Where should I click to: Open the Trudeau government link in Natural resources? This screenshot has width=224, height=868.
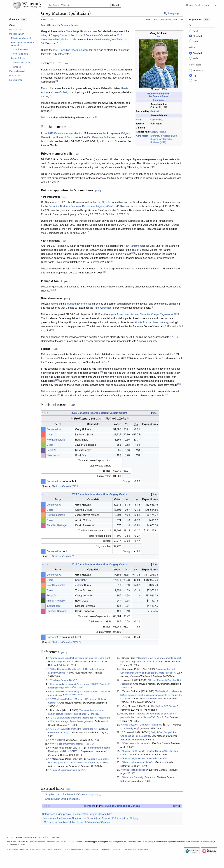pos(78,304)
